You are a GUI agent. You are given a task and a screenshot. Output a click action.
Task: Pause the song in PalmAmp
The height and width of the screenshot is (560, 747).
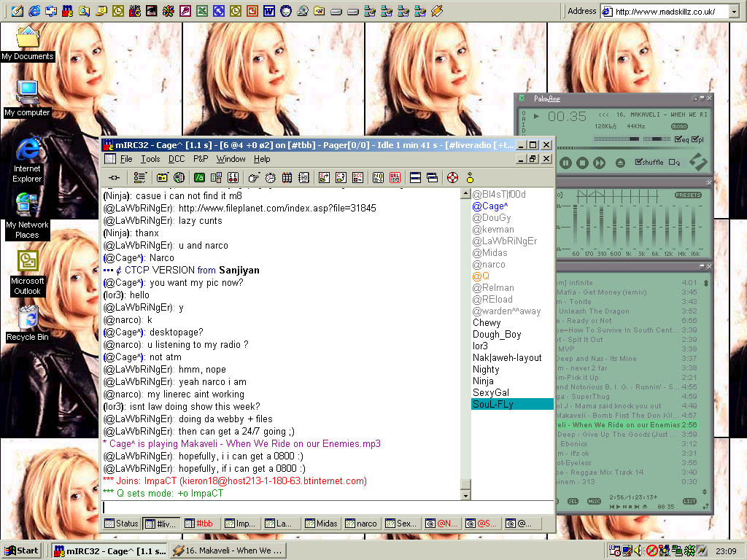point(567,163)
